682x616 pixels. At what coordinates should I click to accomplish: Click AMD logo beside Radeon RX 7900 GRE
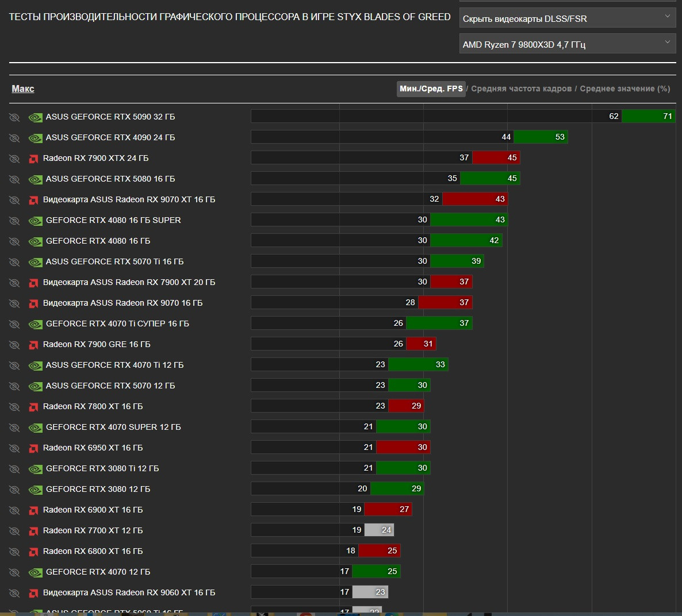33,345
